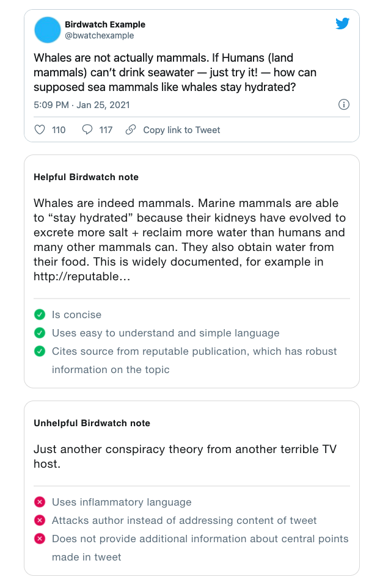Click green check beside Cites source
380x588 pixels.
40,351
